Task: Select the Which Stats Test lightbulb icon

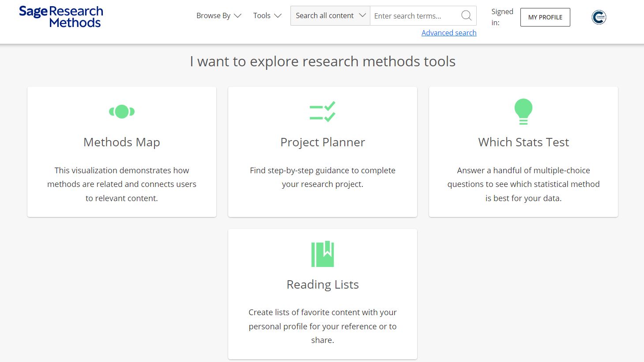Action: click(523, 111)
